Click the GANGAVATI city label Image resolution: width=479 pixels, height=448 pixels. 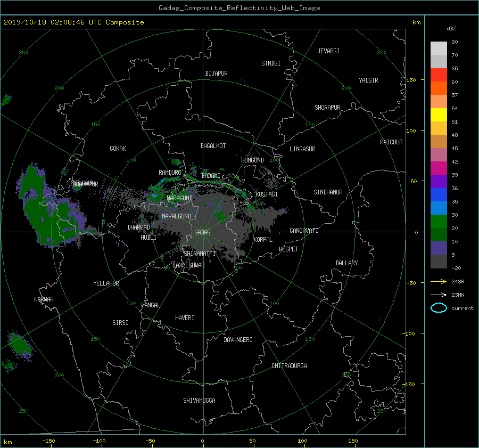[304, 231]
